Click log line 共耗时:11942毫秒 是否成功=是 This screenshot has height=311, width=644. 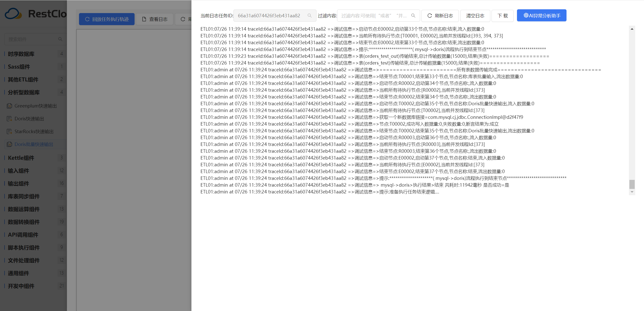[355, 185]
